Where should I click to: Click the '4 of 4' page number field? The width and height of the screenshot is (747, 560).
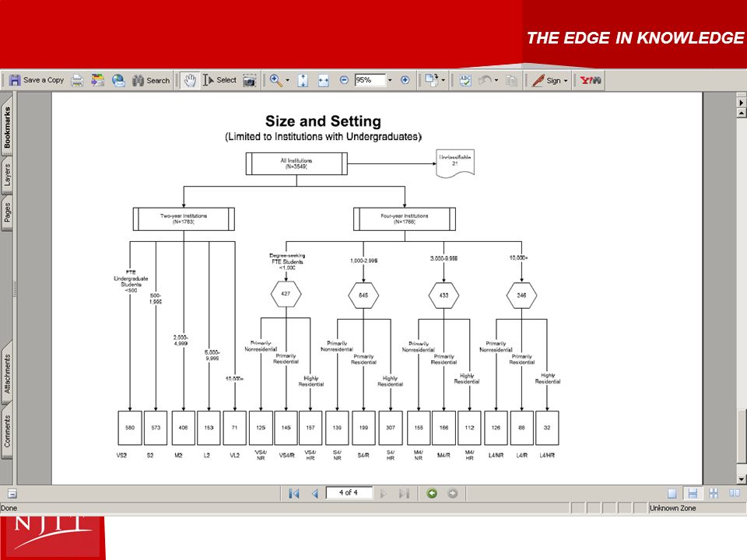pyautogui.click(x=349, y=492)
